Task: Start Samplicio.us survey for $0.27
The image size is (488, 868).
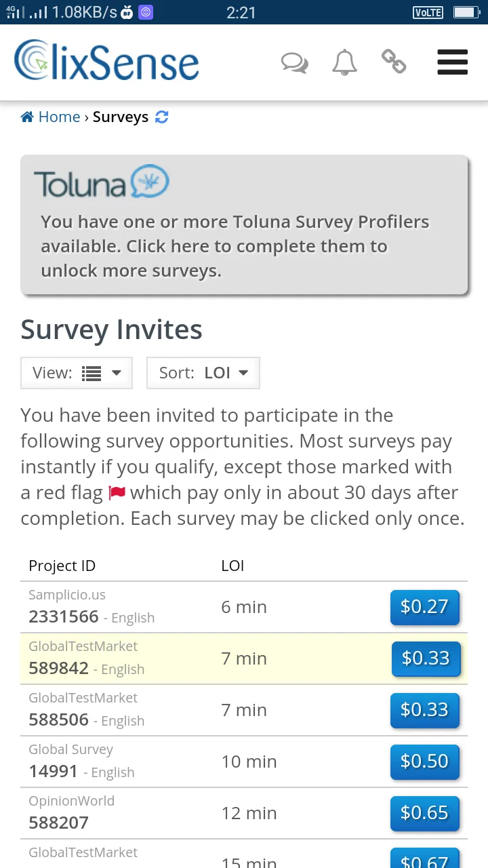Action: pos(424,607)
